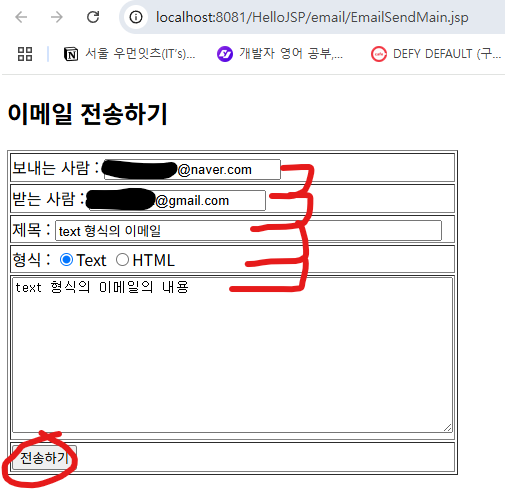Click the 받는 사람 recipient email field
This screenshot has width=505, height=496.
pos(177,200)
